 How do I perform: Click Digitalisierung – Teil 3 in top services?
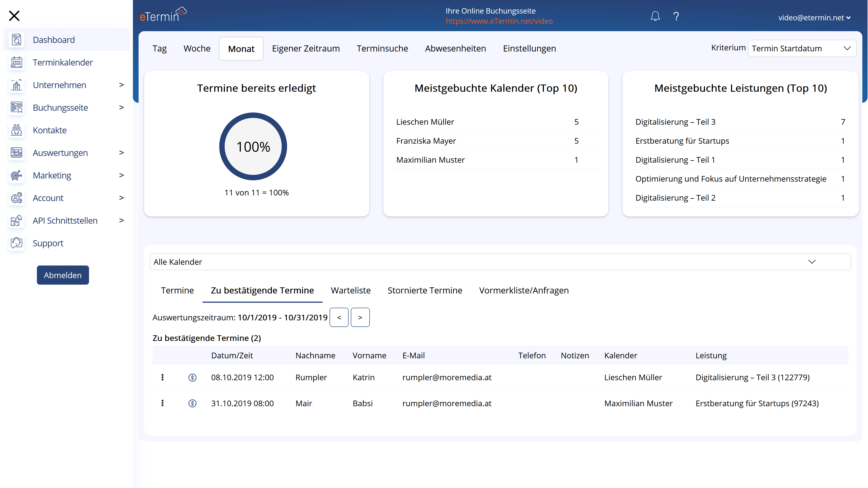(675, 122)
